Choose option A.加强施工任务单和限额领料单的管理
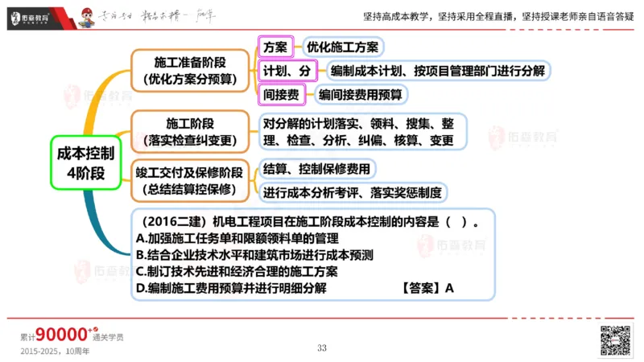 point(237,238)
